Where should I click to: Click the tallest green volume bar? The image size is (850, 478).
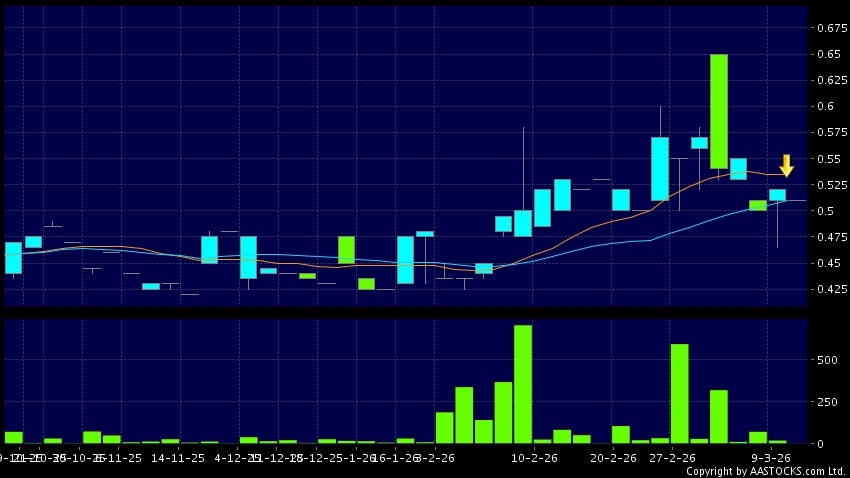pos(522,384)
